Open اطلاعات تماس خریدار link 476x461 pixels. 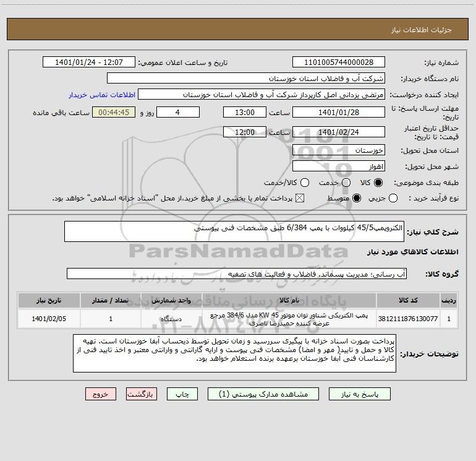[x=102, y=95]
